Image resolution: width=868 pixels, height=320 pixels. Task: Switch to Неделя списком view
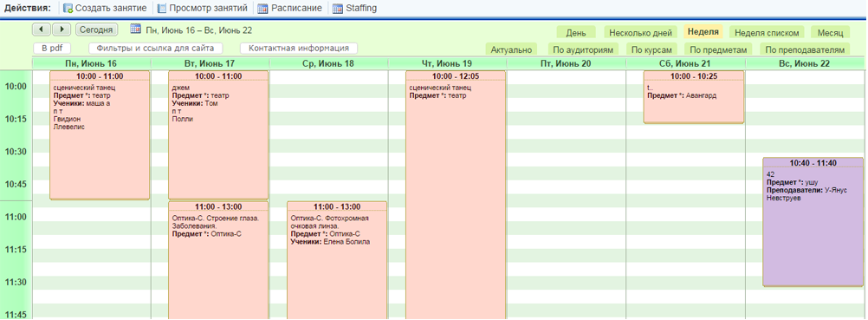pos(767,32)
